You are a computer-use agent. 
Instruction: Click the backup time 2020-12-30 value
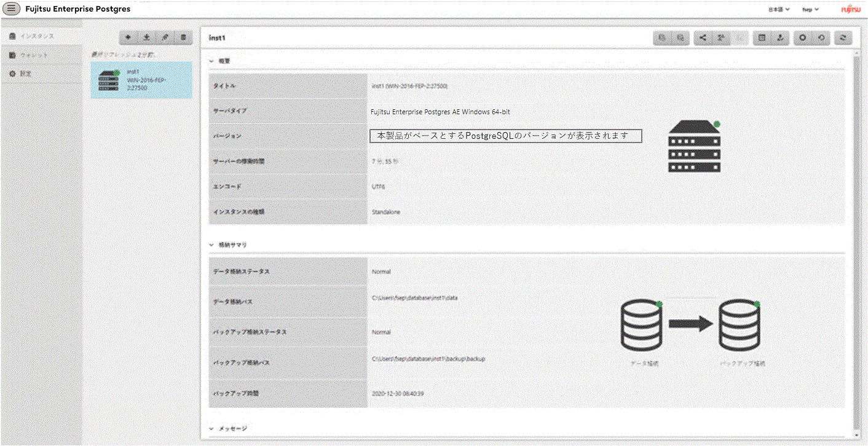tap(398, 393)
